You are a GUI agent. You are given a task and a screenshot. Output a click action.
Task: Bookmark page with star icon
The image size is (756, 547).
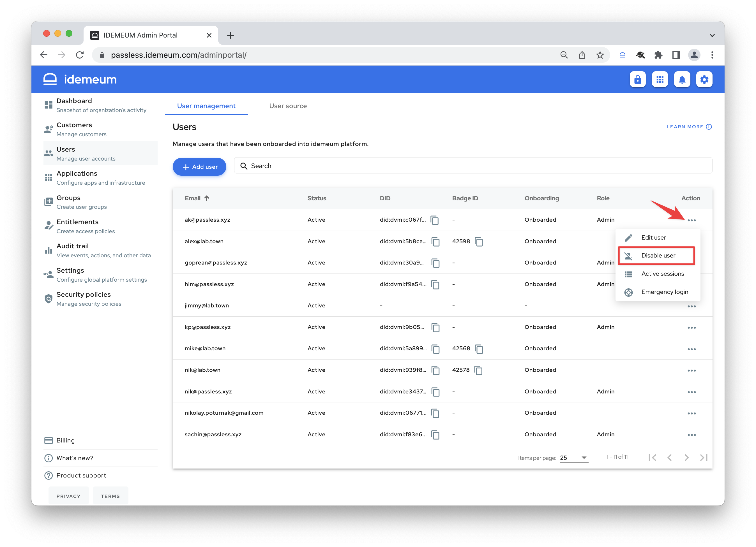click(x=600, y=55)
